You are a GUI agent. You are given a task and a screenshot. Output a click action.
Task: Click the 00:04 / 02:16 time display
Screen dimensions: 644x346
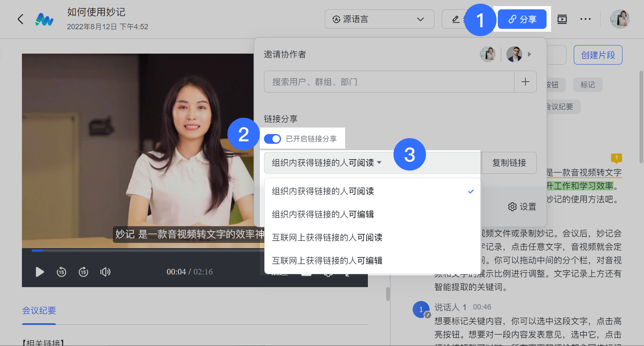(x=190, y=272)
